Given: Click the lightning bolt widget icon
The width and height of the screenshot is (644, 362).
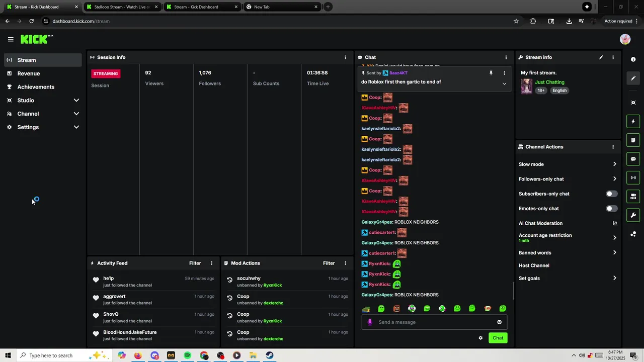Looking at the screenshot, I should (633, 121).
